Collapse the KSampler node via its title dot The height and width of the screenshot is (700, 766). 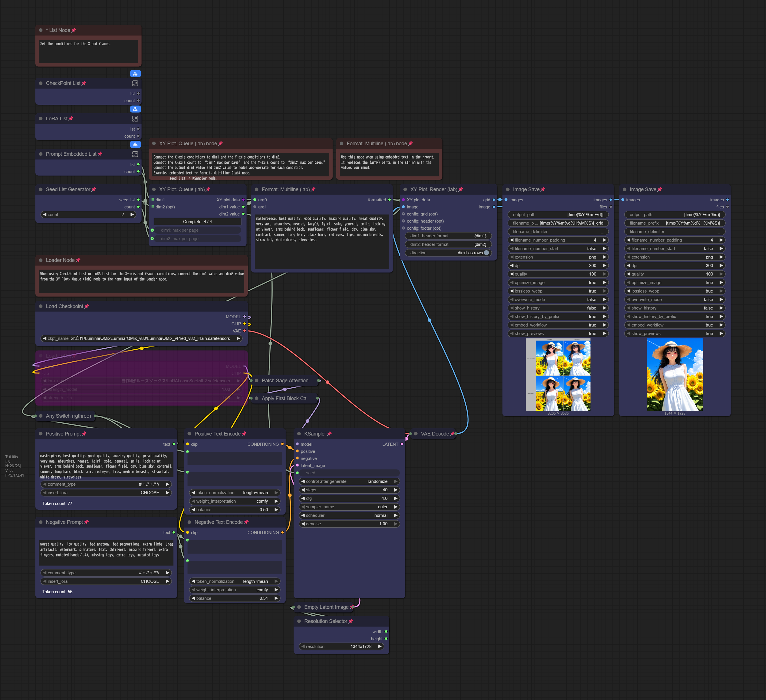click(299, 434)
